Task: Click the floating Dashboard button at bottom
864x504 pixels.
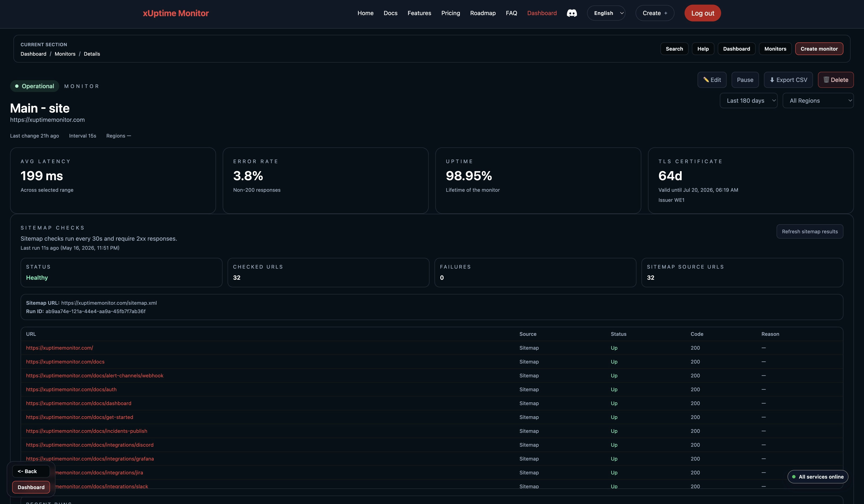Action: [31, 487]
